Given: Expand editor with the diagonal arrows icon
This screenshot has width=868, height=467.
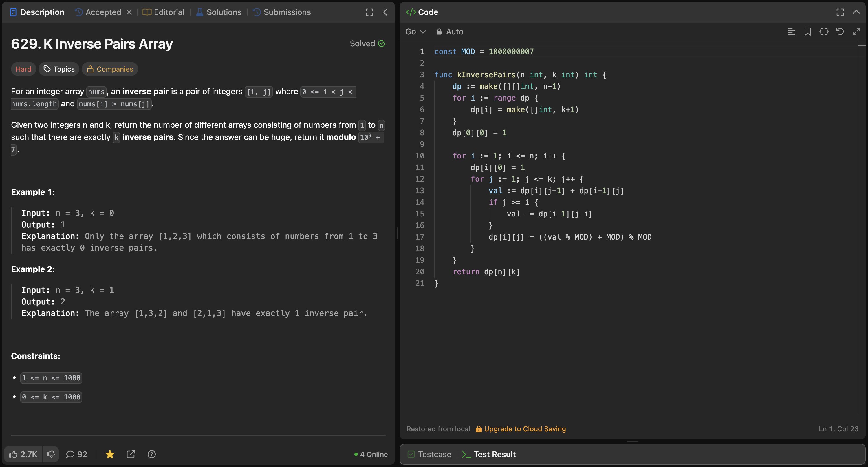Looking at the screenshot, I should pyautogui.click(x=856, y=32).
